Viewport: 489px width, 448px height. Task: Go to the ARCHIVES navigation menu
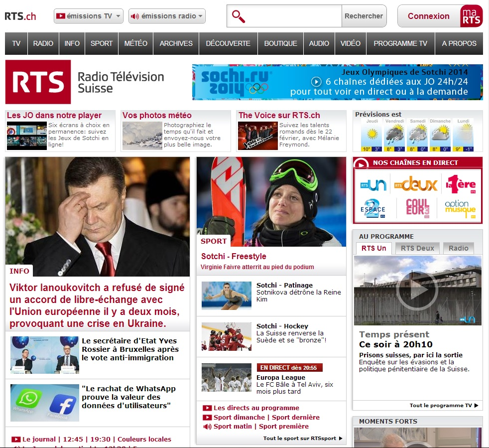pos(176,43)
